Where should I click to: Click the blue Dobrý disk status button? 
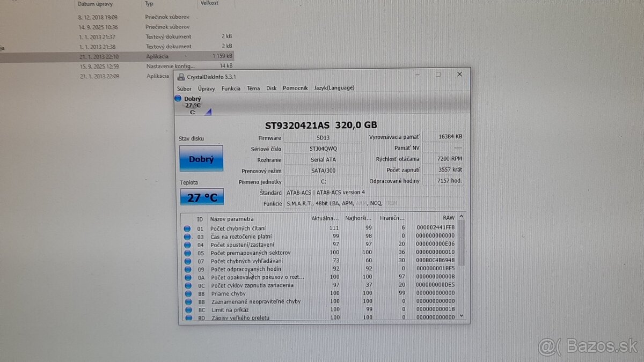click(x=201, y=158)
